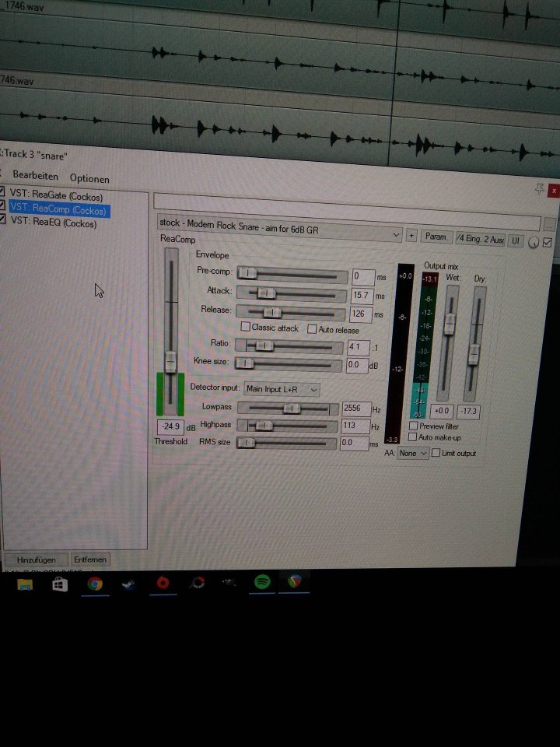Click the Attack slider

[x=292, y=294]
